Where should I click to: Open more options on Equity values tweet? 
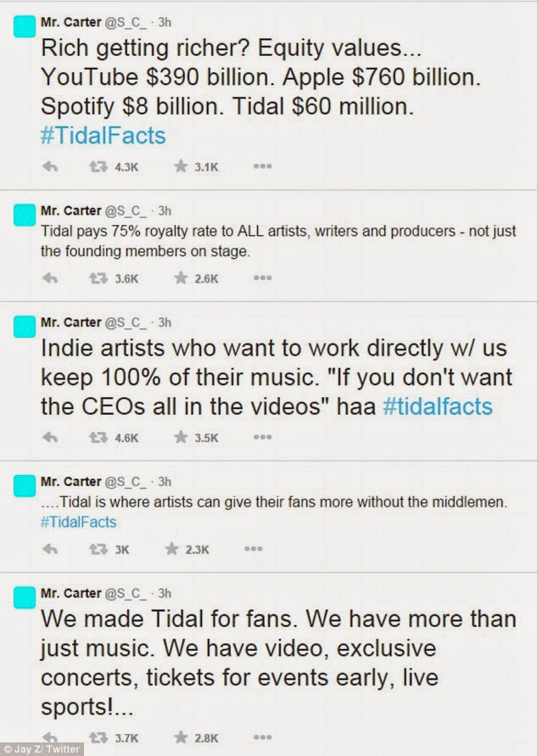[x=262, y=167]
